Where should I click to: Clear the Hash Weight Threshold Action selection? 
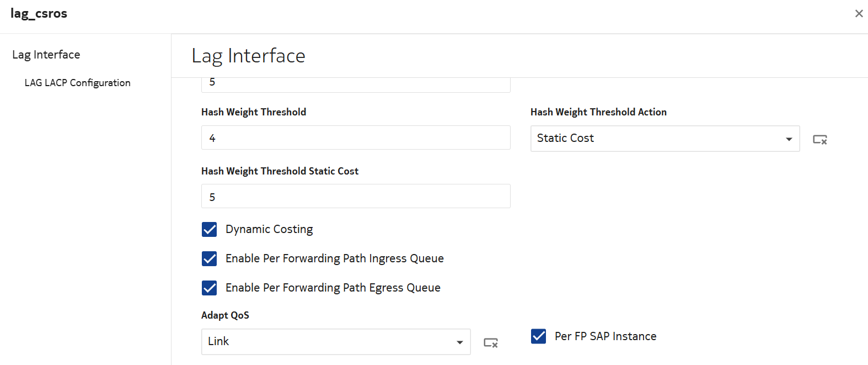pyautogui.click(x=820, y=140)
